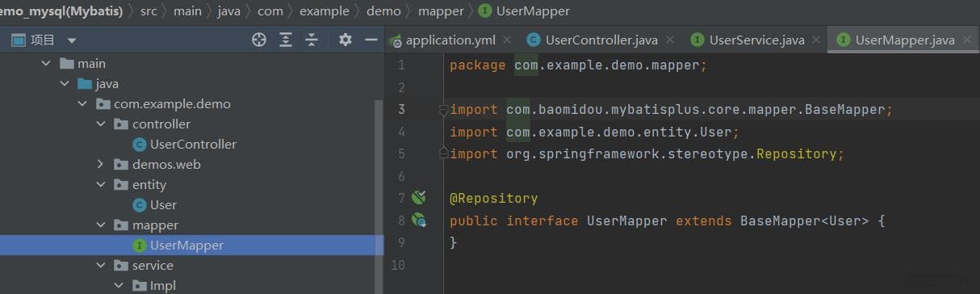Collapse the entity package chevron
The image size is (980, 294).
click(101, 185)
